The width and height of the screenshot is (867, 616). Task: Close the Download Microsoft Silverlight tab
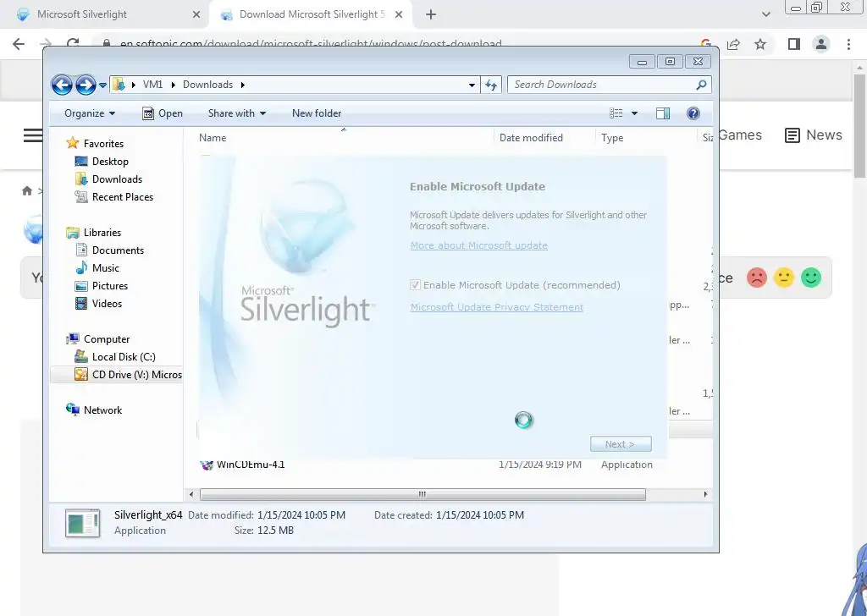pos(399,14)
